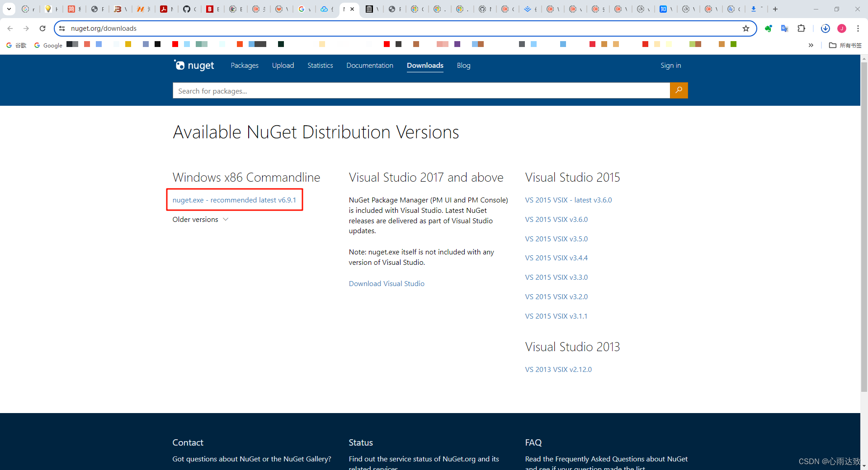Open VS 2015 VSIX v3.4.4 link
Screen dimensions: 868x470
pos(556,258)
